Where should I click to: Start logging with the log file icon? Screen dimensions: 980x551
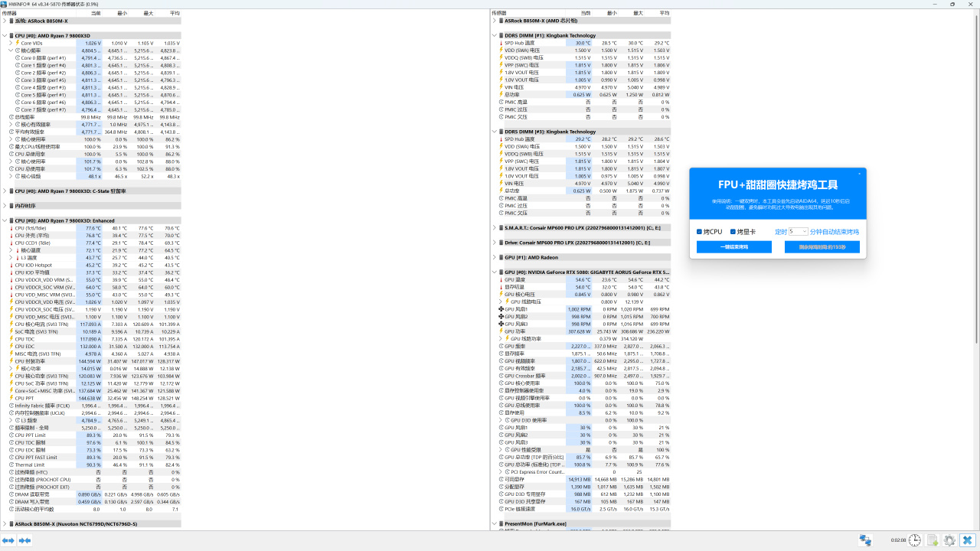point(933,540)
